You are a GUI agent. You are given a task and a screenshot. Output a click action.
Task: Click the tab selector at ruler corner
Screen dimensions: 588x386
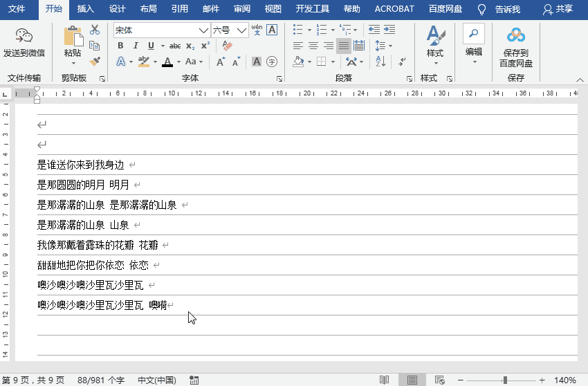pyautogui.click(x=5, y=93)
